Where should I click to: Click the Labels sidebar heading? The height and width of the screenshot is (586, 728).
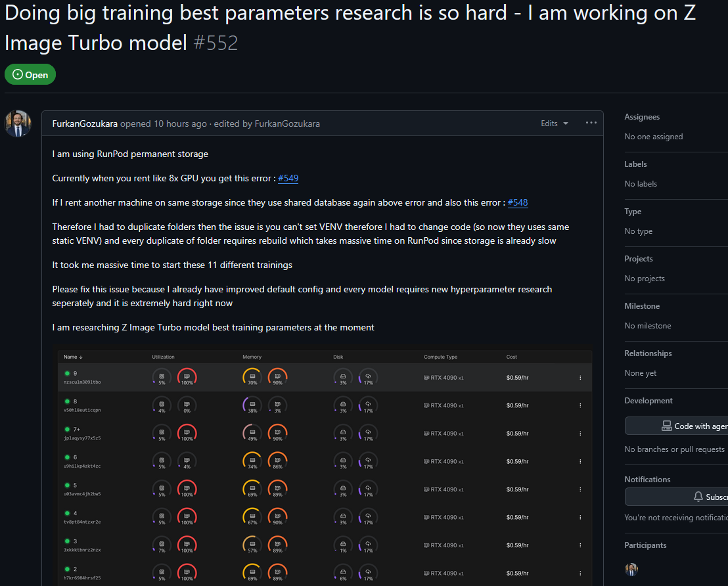(635, 164)
